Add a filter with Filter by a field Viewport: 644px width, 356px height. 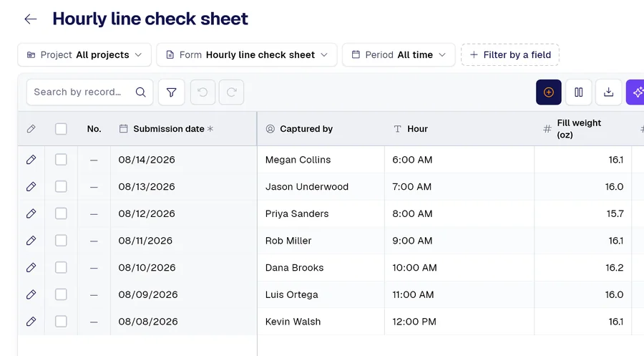point(510,54)
